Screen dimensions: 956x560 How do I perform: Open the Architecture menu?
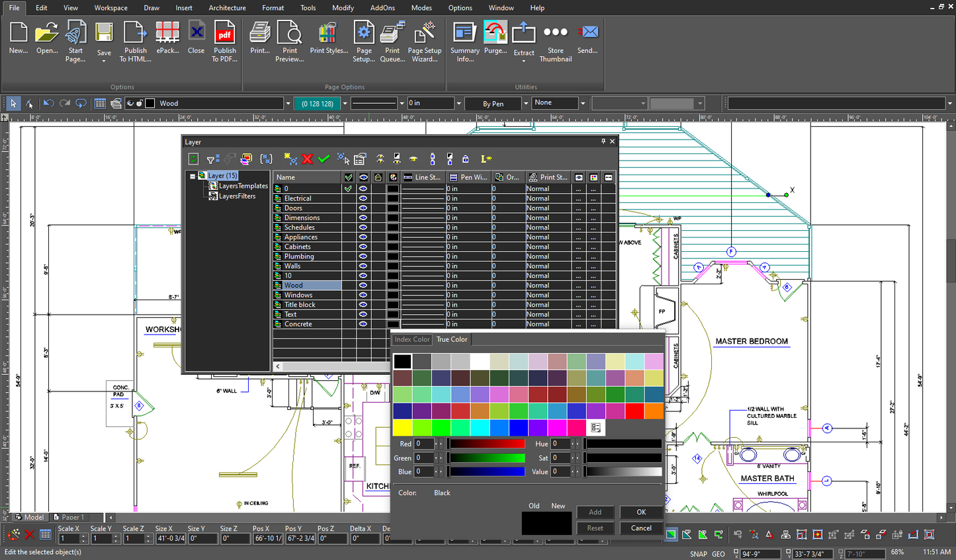point(227,8)
